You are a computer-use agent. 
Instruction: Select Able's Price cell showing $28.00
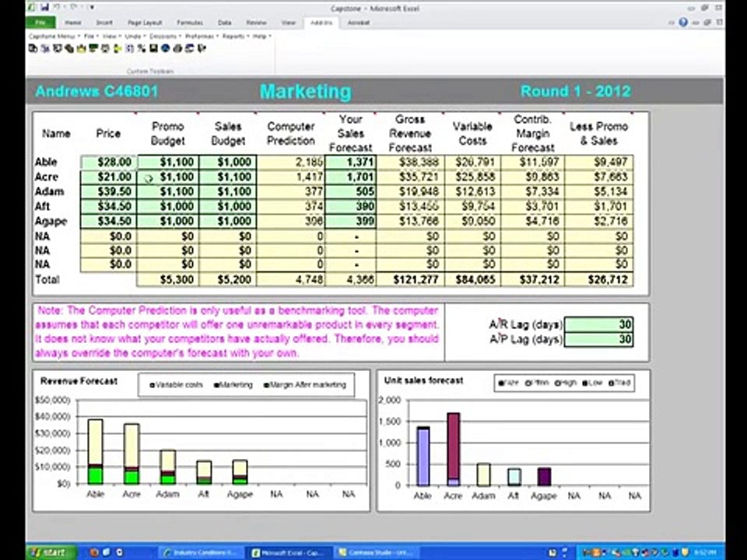pyautogui.click(x=108, y=163)
